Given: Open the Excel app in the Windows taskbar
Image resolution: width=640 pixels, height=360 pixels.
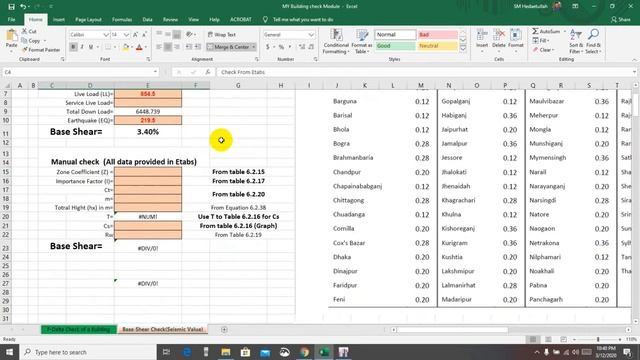Looking at the screenshot, I should (x=324, y=352).
